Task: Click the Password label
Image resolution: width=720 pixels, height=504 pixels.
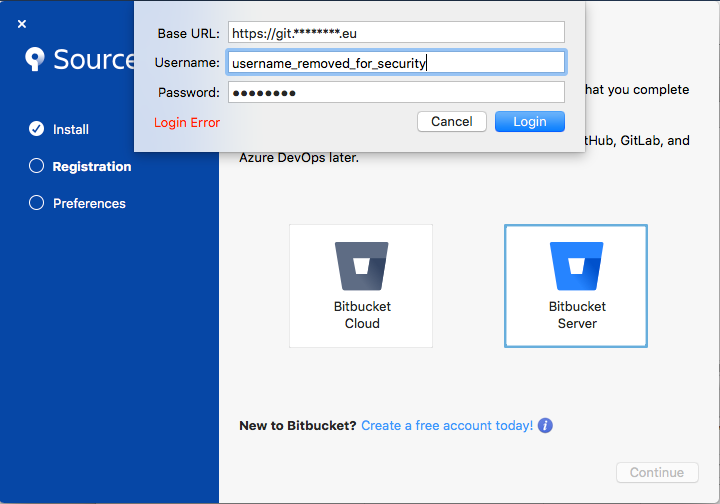Action: 189,93
